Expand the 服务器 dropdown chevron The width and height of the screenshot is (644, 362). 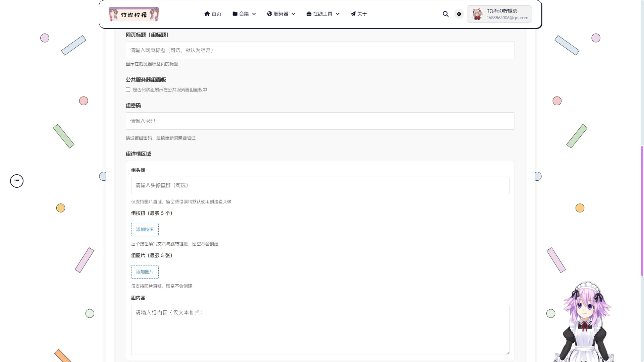click(x=293, y=14)
